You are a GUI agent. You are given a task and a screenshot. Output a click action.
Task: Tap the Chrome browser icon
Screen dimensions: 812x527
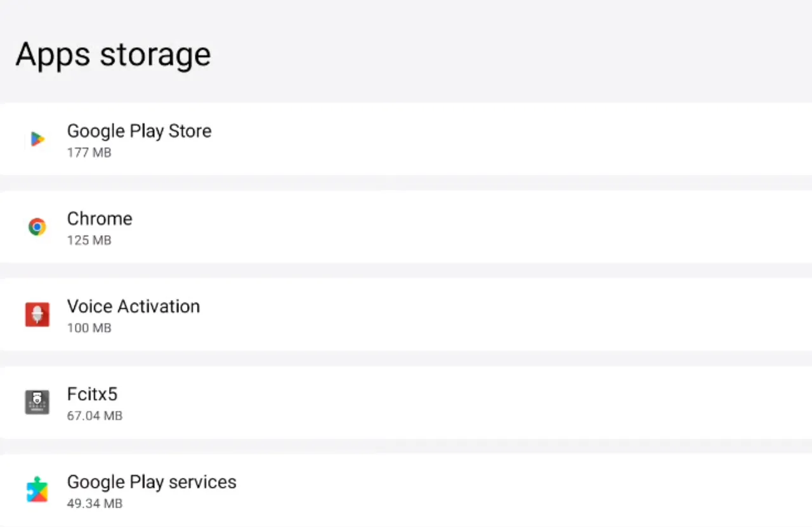[37, 226]
